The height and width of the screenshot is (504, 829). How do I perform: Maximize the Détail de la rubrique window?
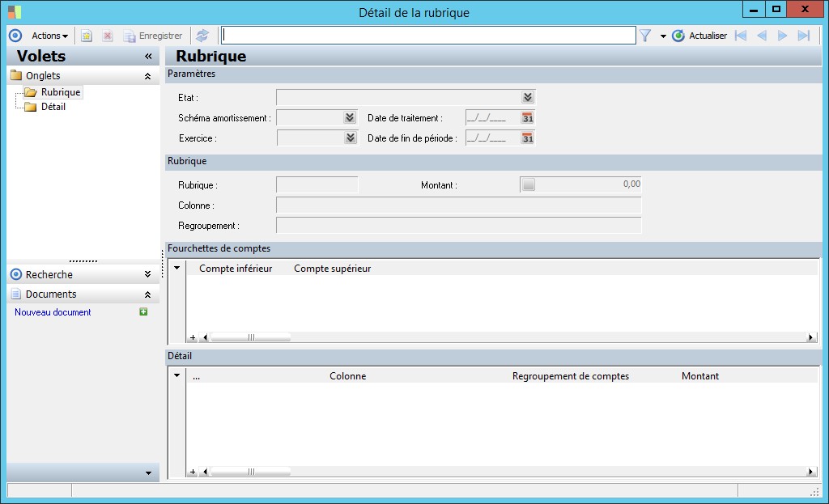pyautogui.click(x=776, y=9)
